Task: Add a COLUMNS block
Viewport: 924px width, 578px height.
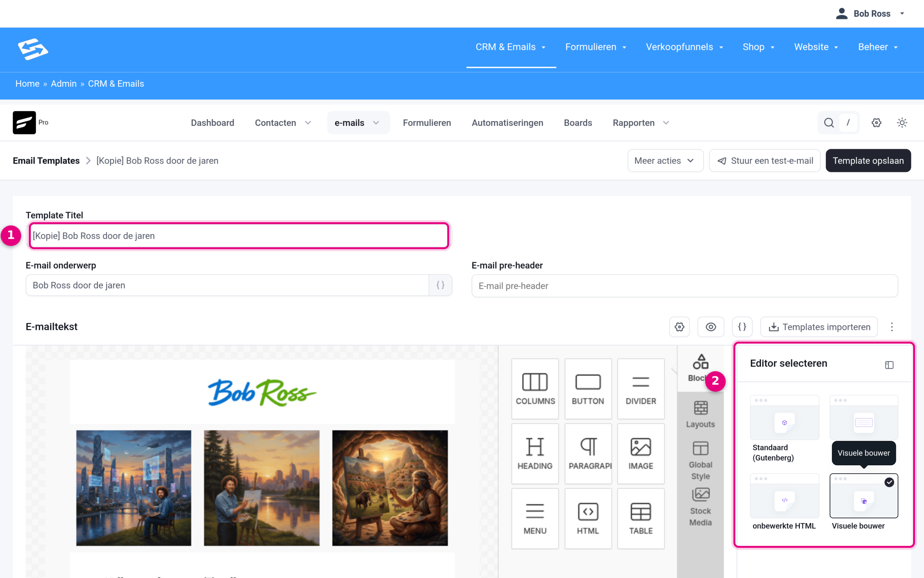Action: coord(535,389)
